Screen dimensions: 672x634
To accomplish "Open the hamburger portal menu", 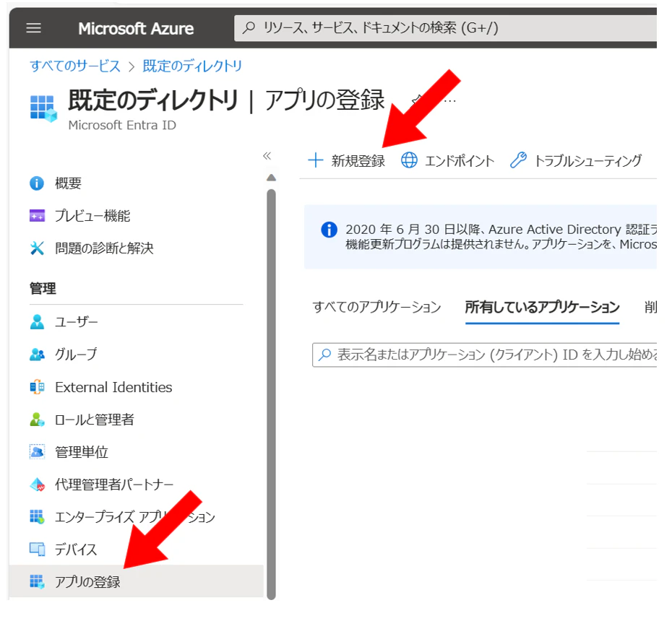I will pyautogui.click(x=34, y=28).
